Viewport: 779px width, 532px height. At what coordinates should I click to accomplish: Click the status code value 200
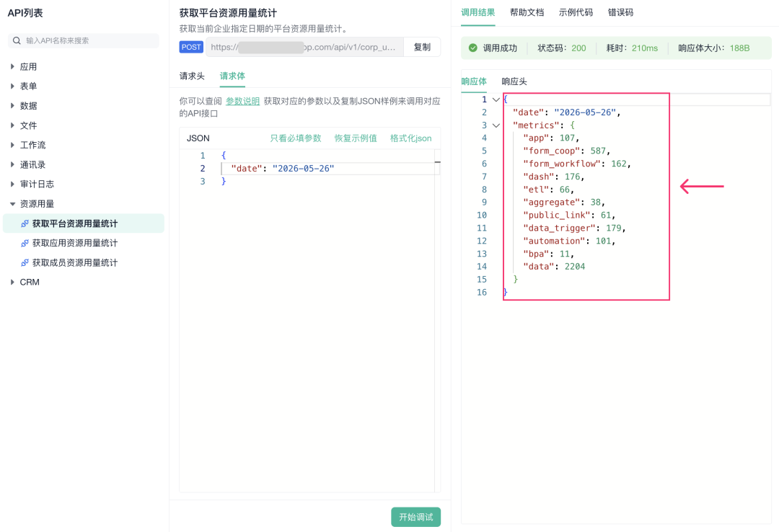(578, 48)
